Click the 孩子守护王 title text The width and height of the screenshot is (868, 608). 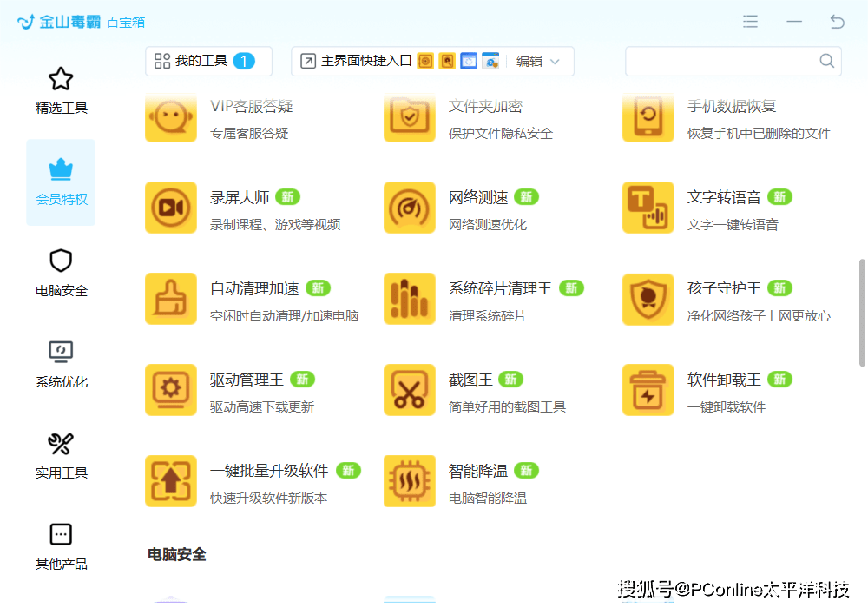click(x=724, y=288)
